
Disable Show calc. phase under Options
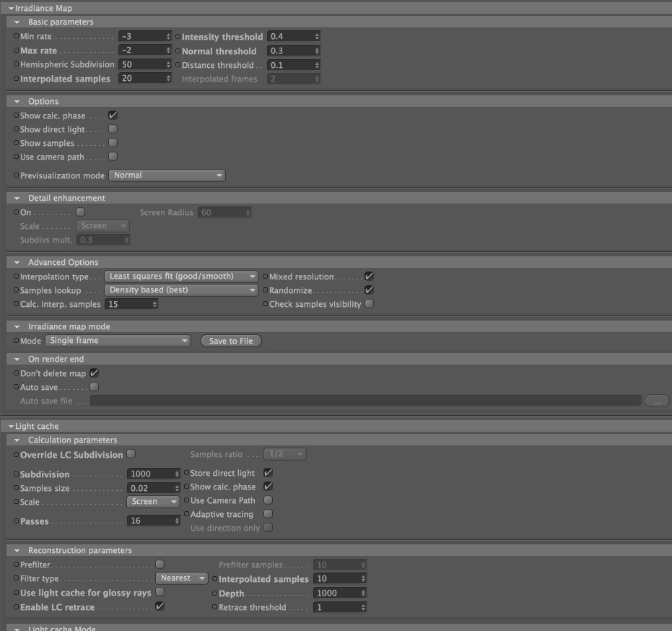pos(113,116)
